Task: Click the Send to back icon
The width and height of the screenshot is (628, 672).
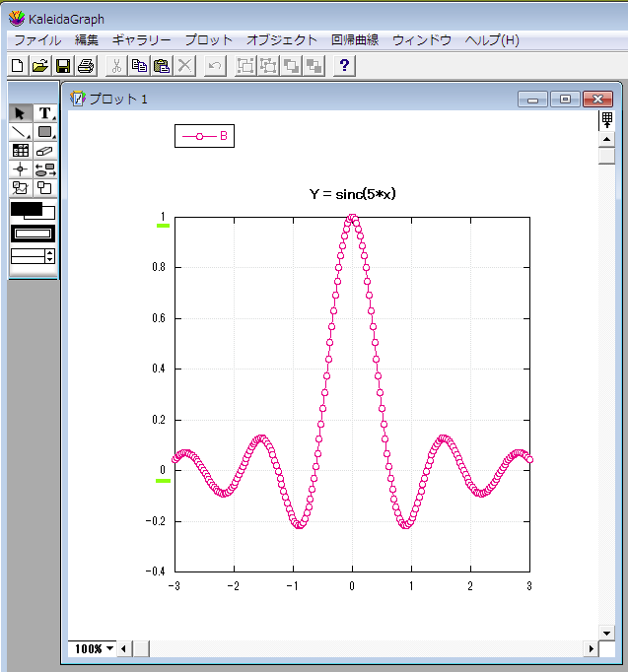Action: tap(314, 66)
